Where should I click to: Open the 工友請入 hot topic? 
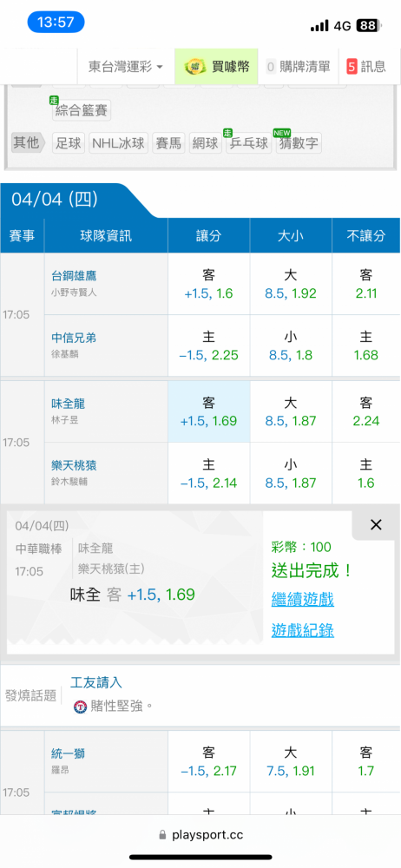tap(95, 682)
